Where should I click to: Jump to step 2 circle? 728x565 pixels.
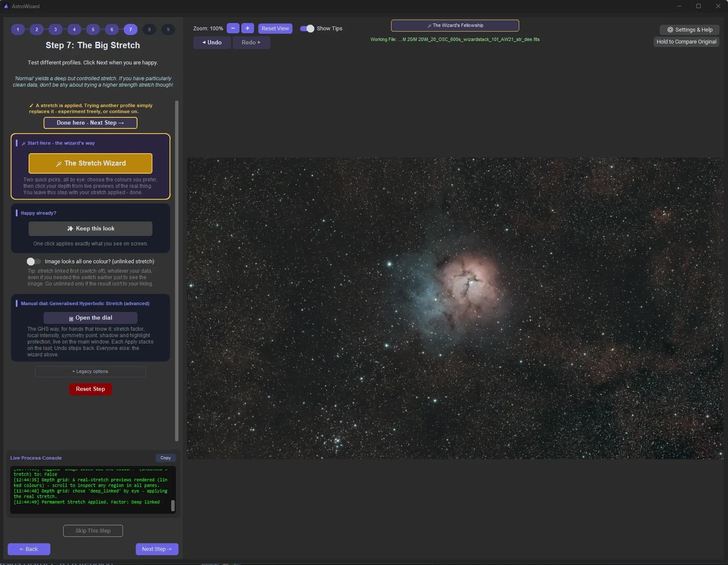click(37, 29)
